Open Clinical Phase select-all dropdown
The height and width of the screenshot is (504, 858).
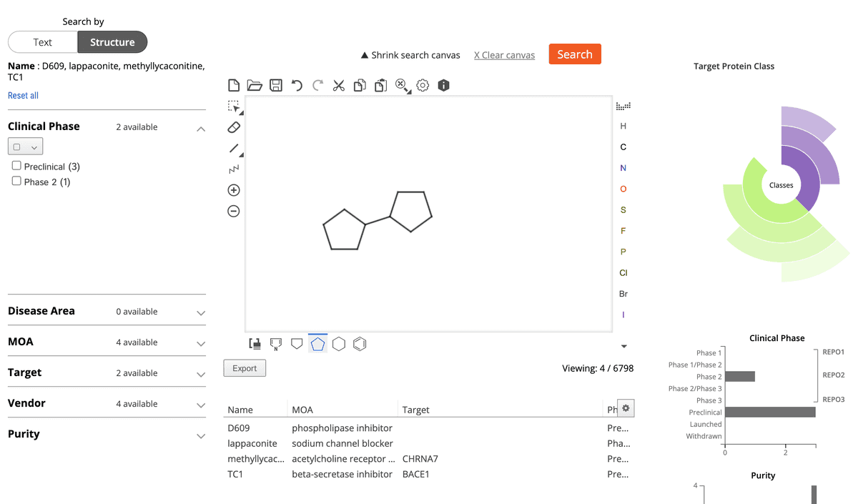click(x=26, y=147)
